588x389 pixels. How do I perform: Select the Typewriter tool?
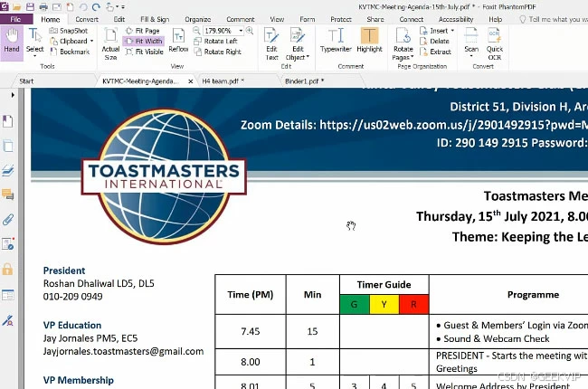pos(336,41)
